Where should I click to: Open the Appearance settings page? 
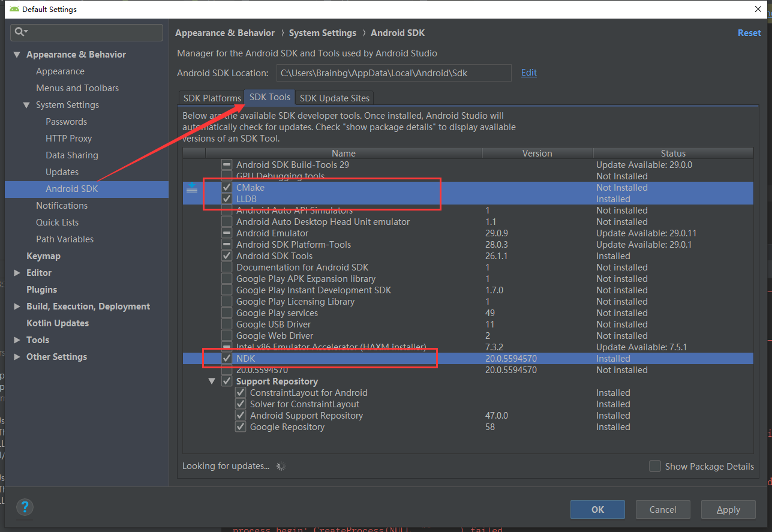click(60, 71)
